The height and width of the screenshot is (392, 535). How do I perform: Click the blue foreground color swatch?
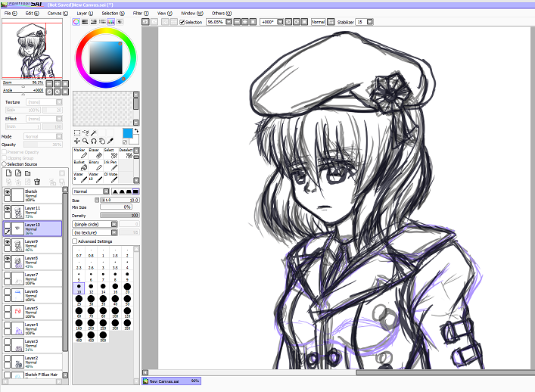click(127, 133)
